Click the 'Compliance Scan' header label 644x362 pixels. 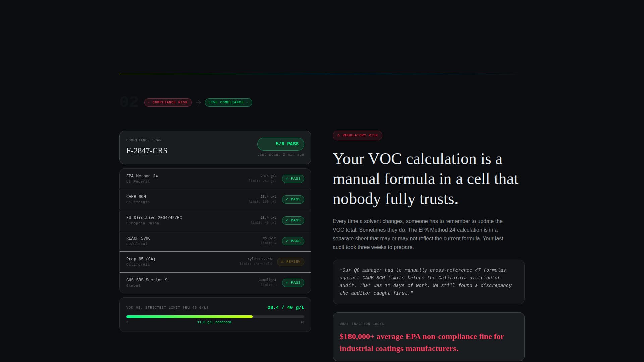click(x=144, y=140)
